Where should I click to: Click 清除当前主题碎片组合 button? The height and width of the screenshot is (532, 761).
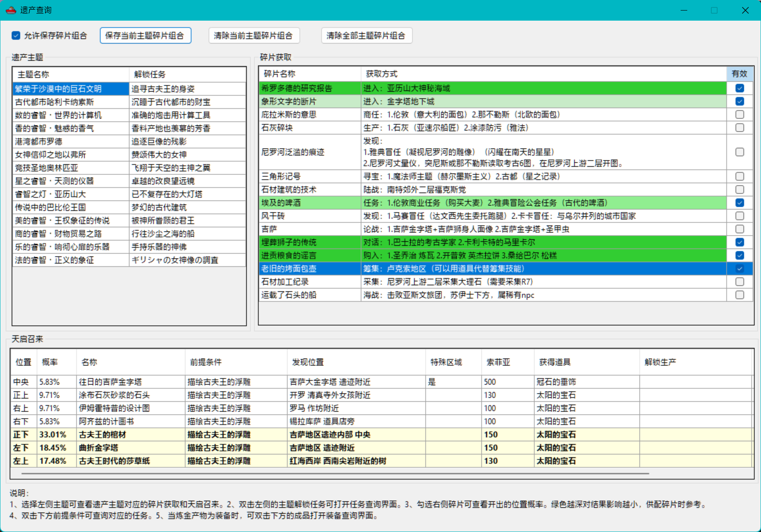click(253, 36)
